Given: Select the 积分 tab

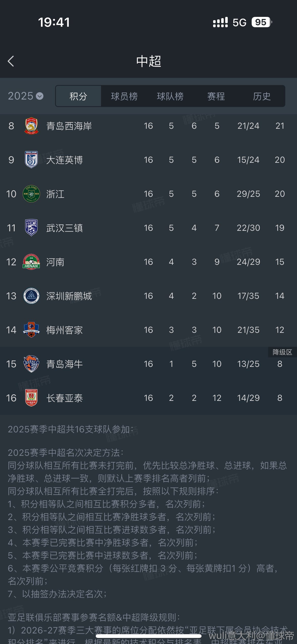Looking at the screenshot, I should [x=78, y=96].
